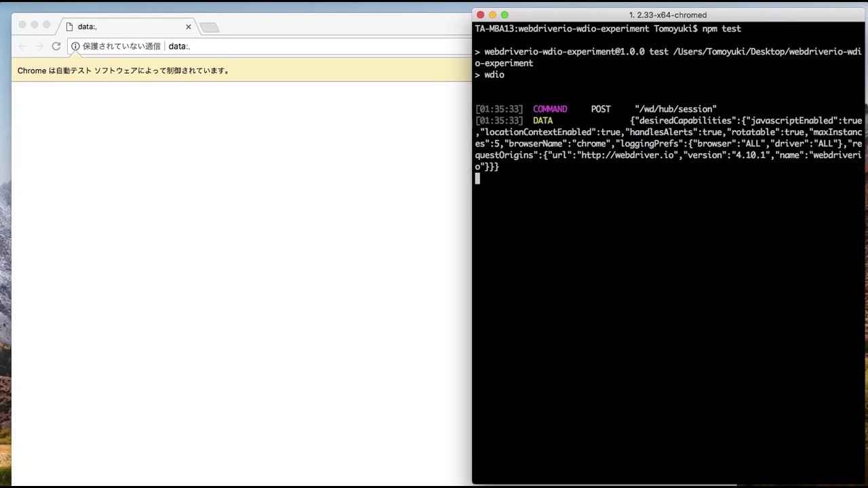Click the not-secure site info icon
The image size is (868, 488).
tap(75, 46)
